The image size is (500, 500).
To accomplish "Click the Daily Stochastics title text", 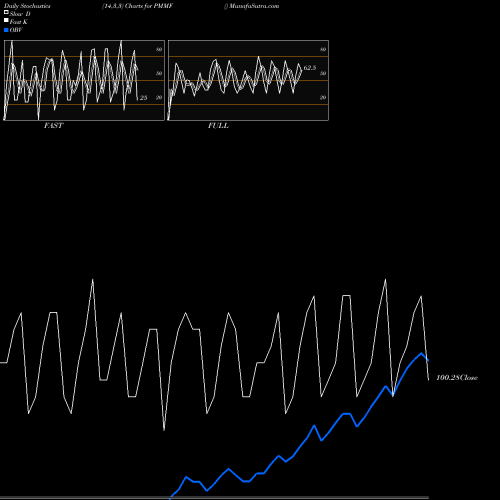I will coord(27,6).
